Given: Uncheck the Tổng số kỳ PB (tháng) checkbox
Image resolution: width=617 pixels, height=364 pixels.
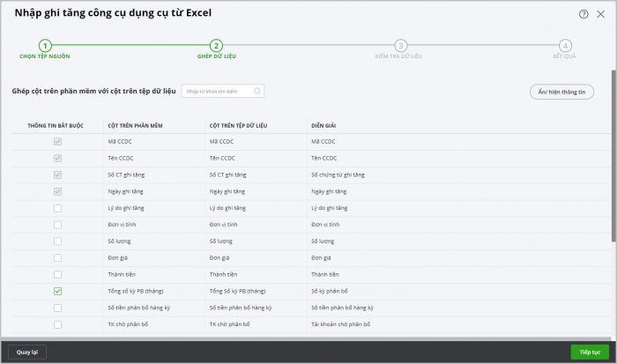Looking at the screenshot, I should coord(57,291).
